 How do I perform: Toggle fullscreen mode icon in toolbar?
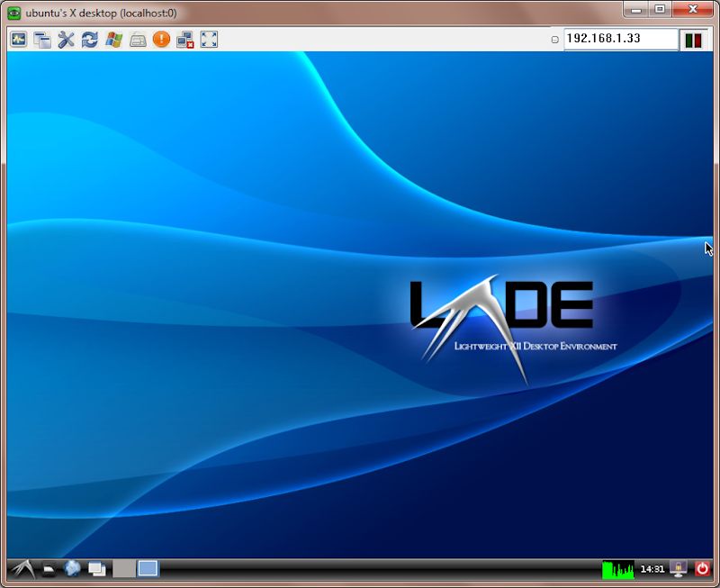tap(209, 40)
